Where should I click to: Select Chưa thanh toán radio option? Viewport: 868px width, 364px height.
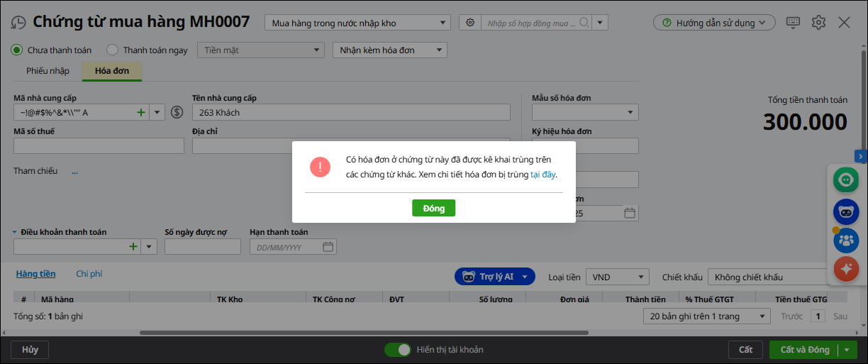[16, 50]
